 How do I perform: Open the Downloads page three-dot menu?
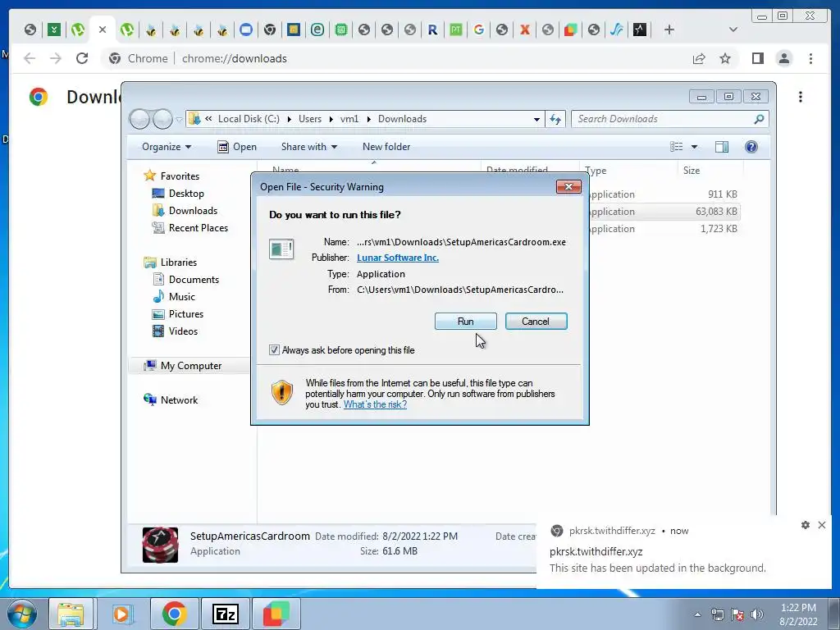point(801,97)
